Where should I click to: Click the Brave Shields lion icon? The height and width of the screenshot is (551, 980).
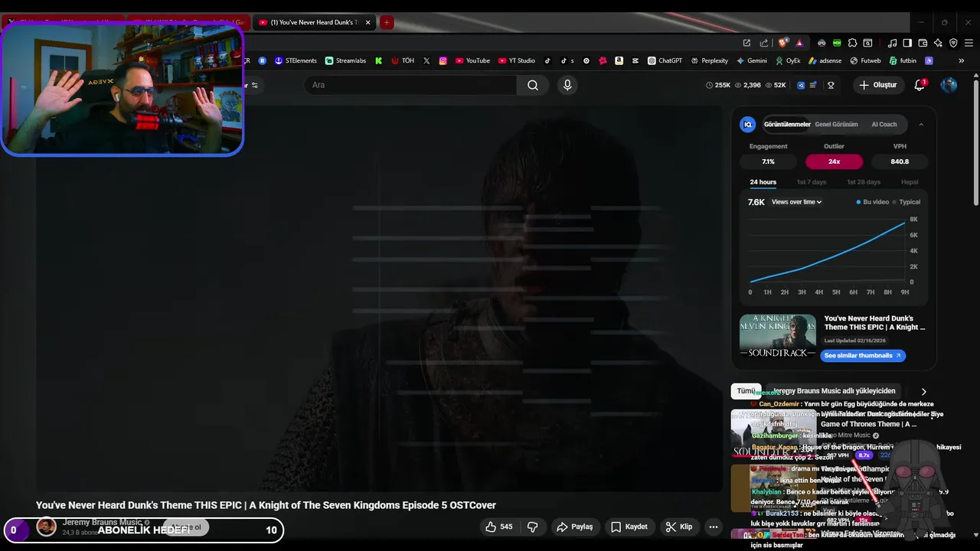783,43
